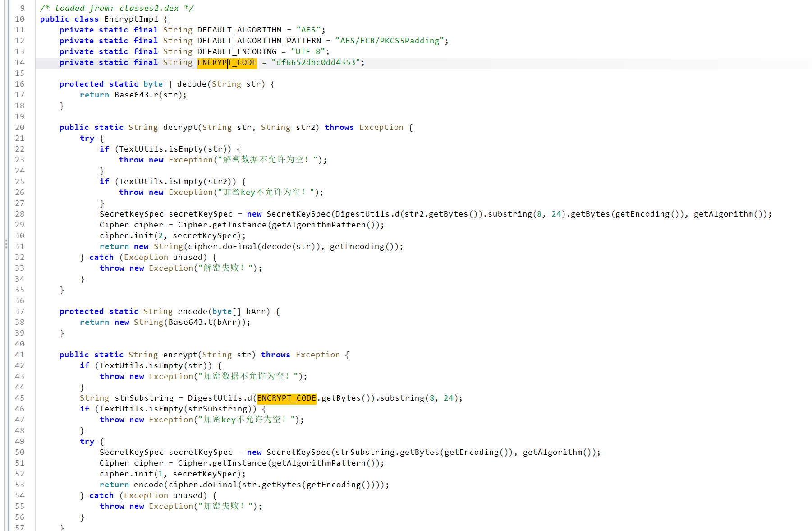Viewport: 812px width, 531px height.
Task: Click the decrypt method name on line 20
Action: (180, 128)
